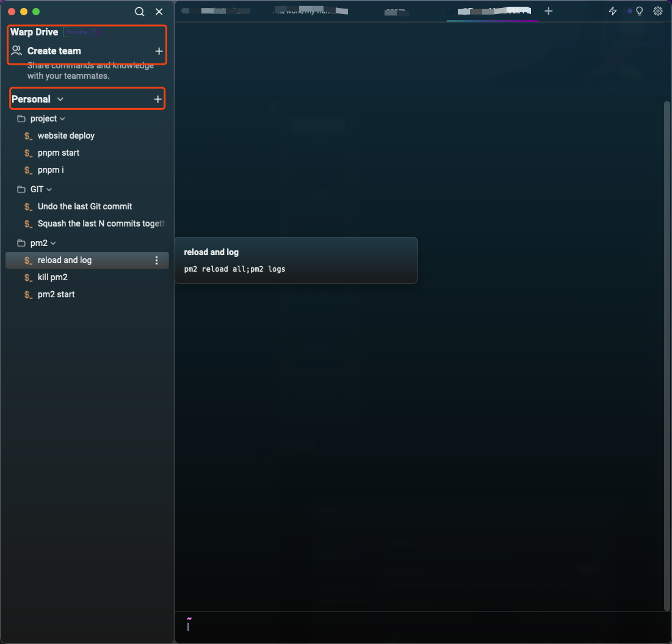Select Undo the last Git commit workflow

pyautogui.click(x=85, y=206)
